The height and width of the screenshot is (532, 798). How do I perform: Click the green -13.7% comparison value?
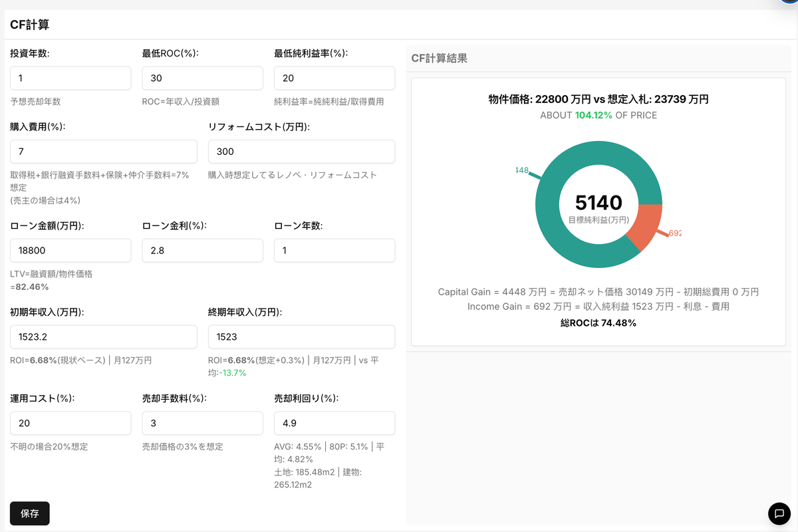click(x=233, y=373)
